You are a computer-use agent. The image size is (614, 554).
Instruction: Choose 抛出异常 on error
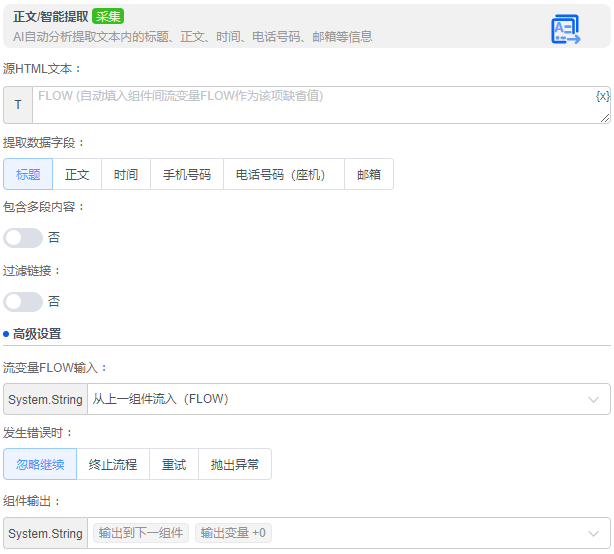[x=235, y=464]
